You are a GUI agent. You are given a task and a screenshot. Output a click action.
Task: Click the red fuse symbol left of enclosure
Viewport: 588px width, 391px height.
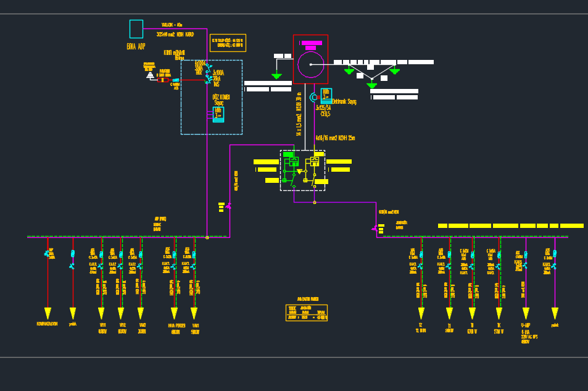[163, 80]
